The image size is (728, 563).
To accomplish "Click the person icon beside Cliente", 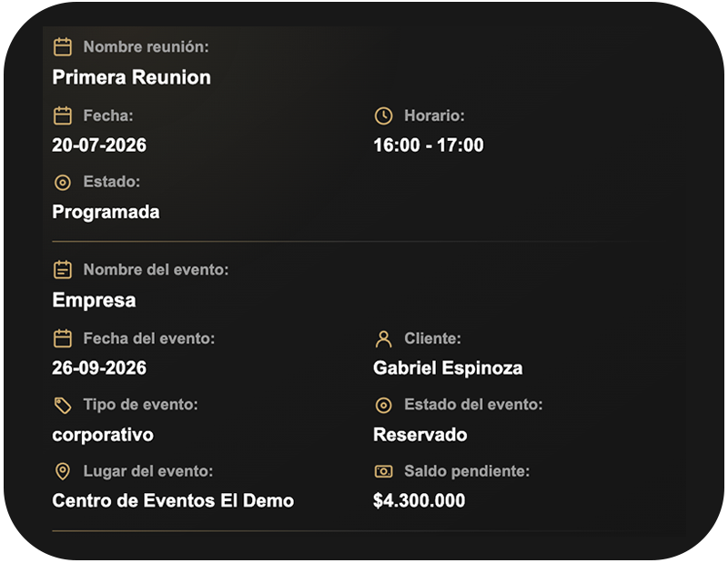I will (x=383, y=339).
